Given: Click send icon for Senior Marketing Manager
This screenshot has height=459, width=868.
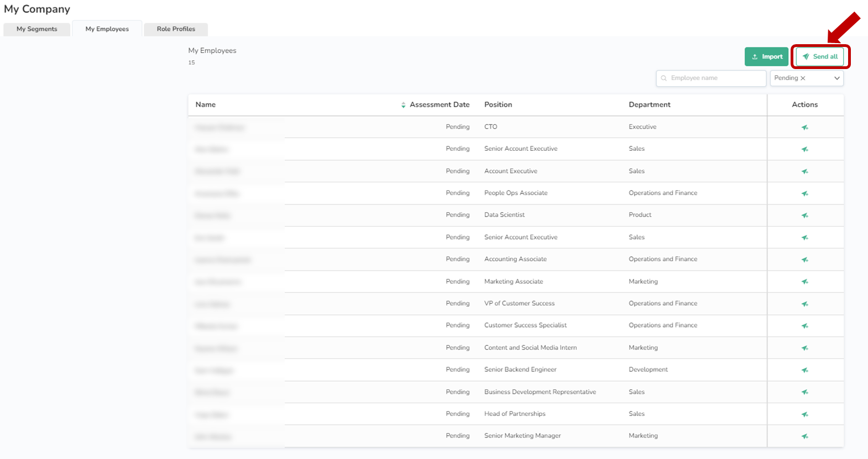Looking at the screenshot, I should pos(804,436).
